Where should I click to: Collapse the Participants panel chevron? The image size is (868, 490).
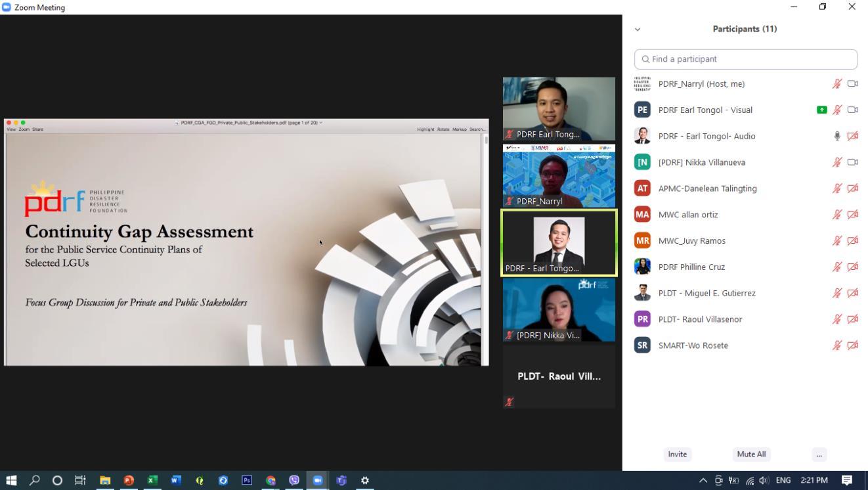coord(638,30)
